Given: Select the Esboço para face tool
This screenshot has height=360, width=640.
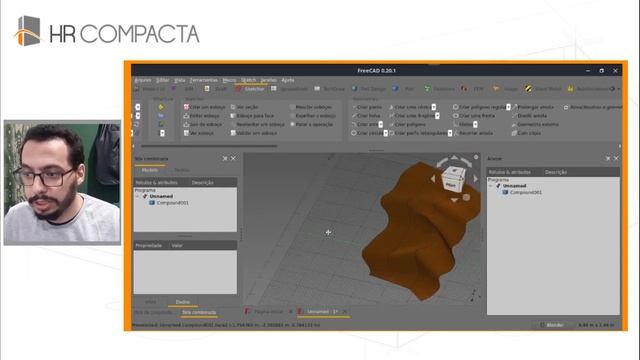Looking at the screenshot, I should click(x=252, y=116).
